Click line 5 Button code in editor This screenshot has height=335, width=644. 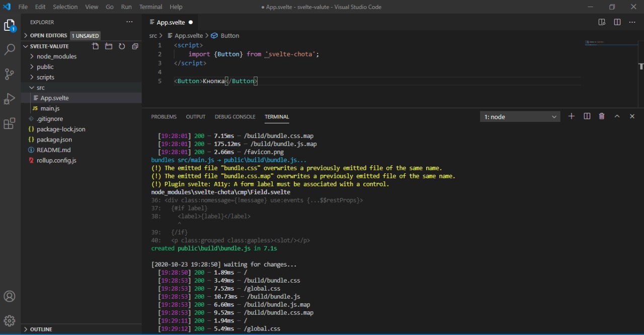click(216, 81)
